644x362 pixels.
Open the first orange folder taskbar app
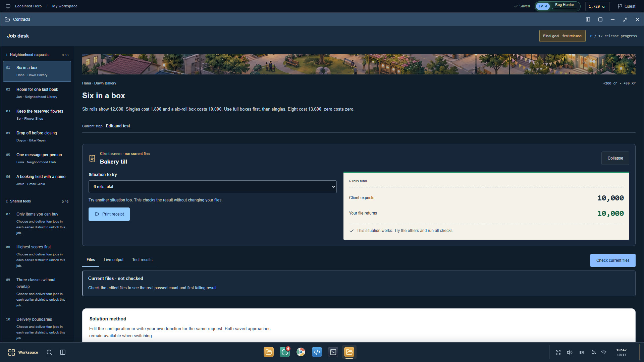(269, 352)
